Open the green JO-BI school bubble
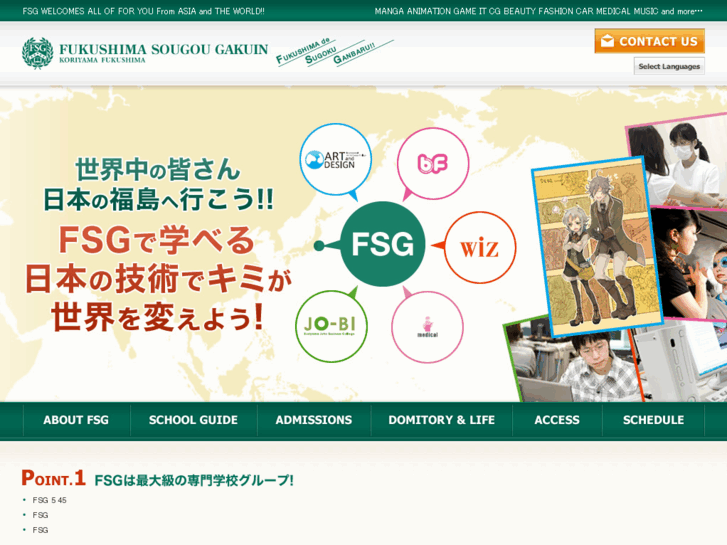The width and height of the screenshot is (727, 545). [x=331, y=326]
